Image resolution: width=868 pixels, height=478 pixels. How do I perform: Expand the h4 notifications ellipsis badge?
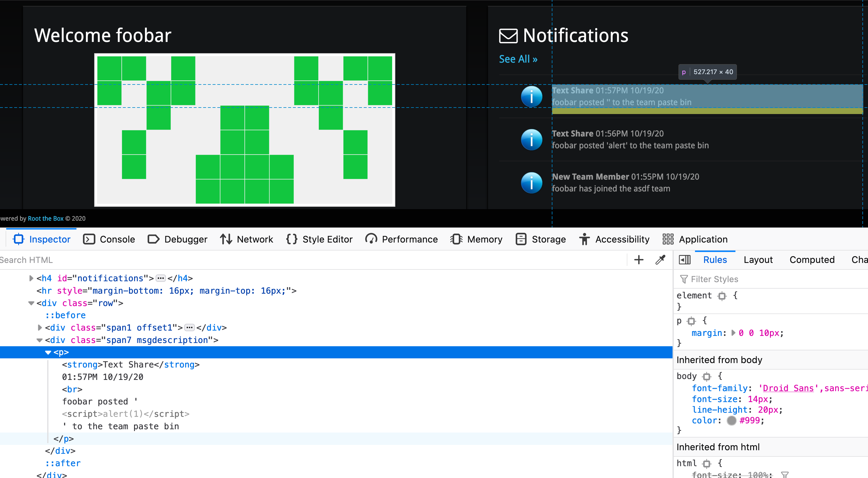point(161,279)
